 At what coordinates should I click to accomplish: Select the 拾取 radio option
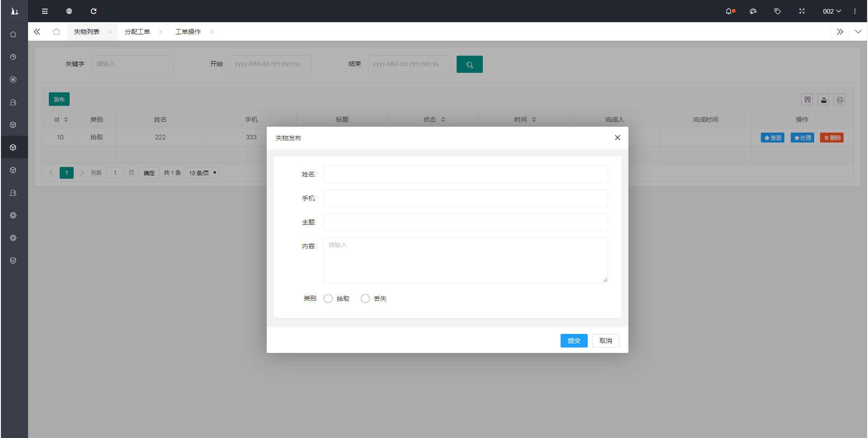[x=328, y=299]
